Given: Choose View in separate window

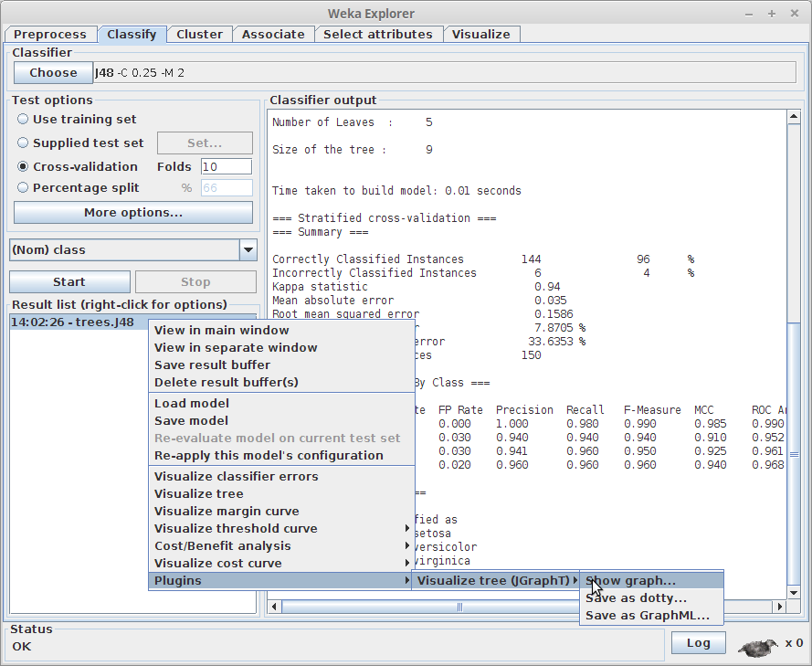Looking at the screenshot, I should [x=281, y=347].
